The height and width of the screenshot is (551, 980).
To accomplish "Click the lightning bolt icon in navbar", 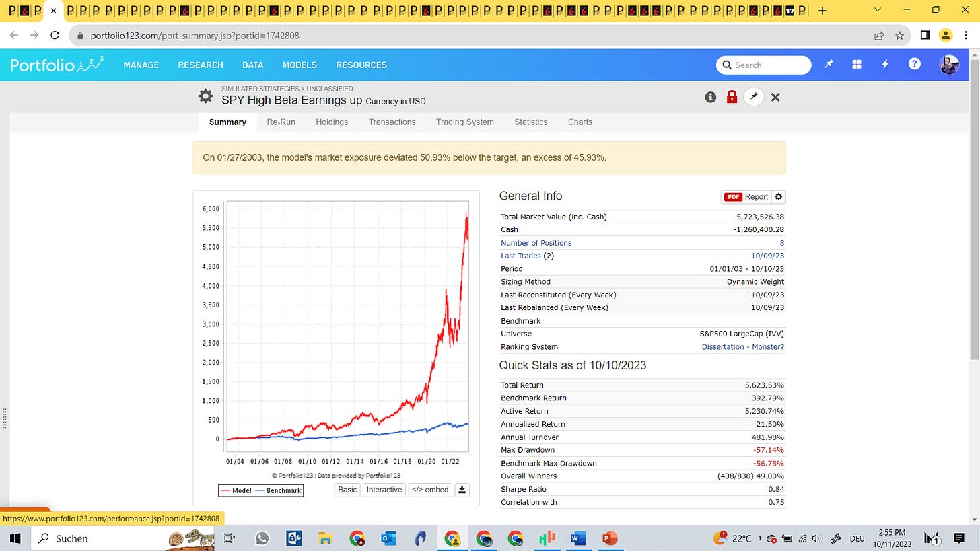I will [x=885, y=64].
